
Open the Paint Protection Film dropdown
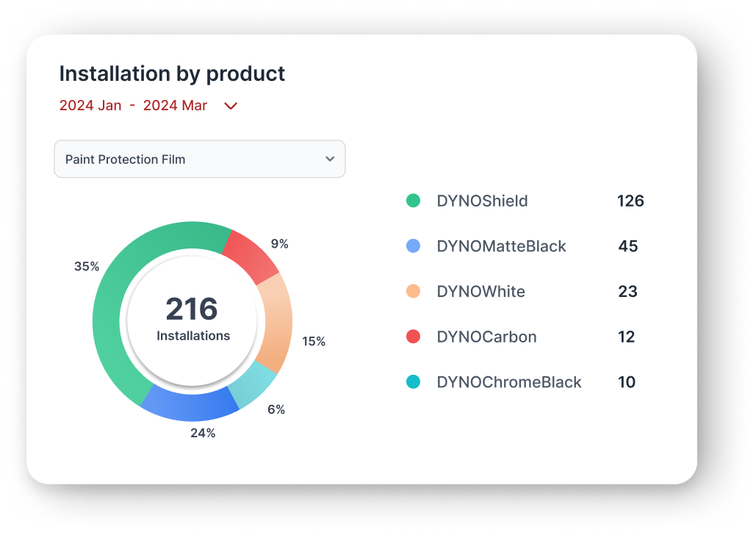click(199, 159)
